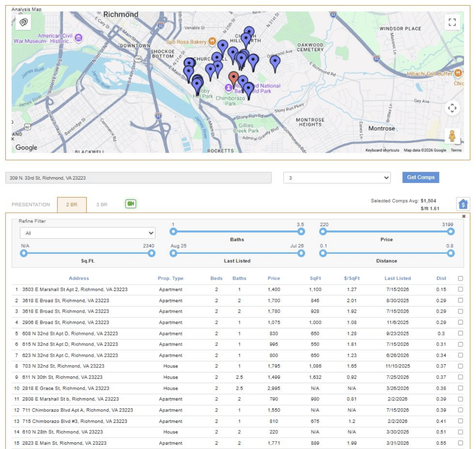Open the bedroom count dropdown showing 3
Screen dimensions: 476x449
tap(337, 178)
